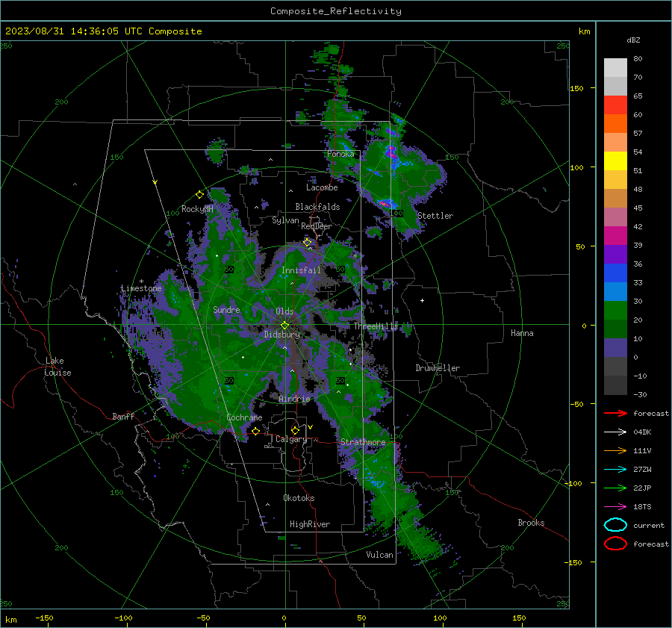
Task: Click the Drumheller town label
Action: pos(438,368)
